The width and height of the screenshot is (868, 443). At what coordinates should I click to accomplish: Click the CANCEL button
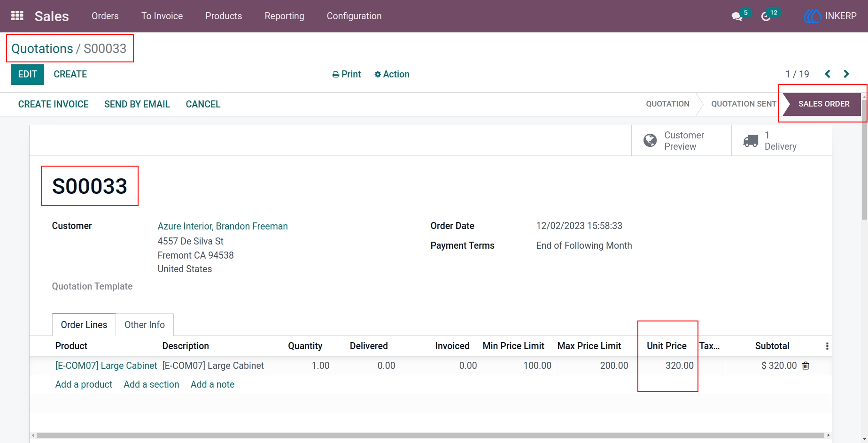(x=203, y=104)
